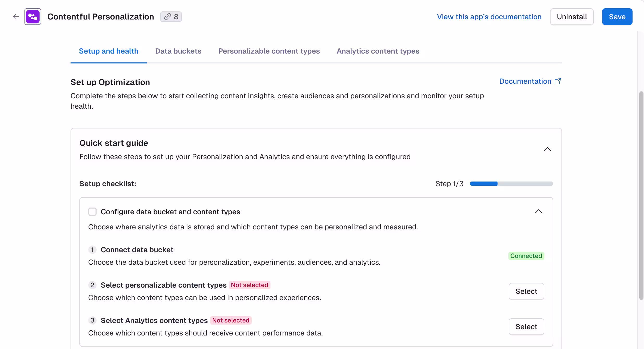Click the Step 1/3 label
Screen dimensions: 644x349
[450, 184]
